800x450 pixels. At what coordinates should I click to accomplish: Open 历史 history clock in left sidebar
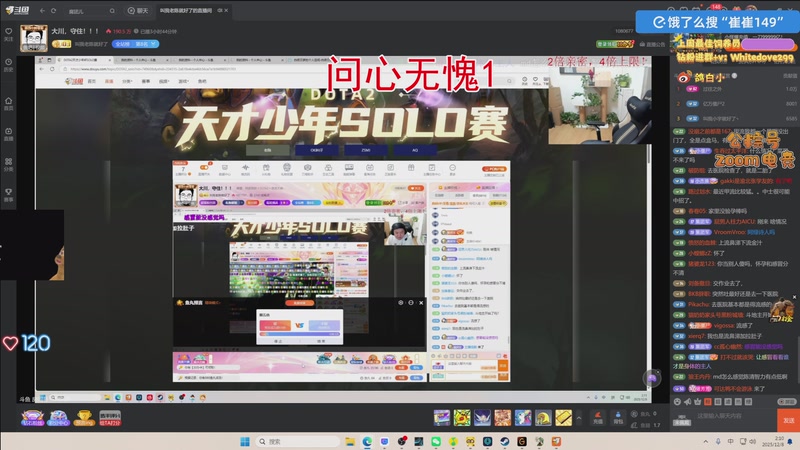click(8, 65)
